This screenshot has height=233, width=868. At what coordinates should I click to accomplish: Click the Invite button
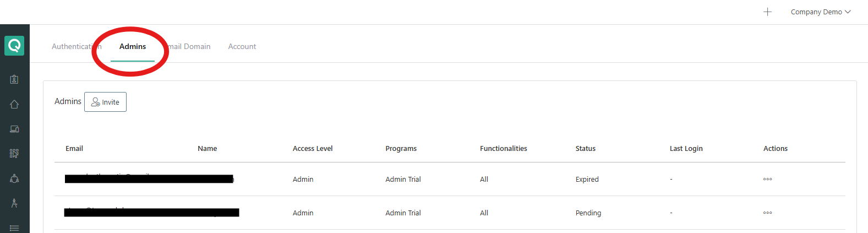pyautogui.click(x=105, y=102)
